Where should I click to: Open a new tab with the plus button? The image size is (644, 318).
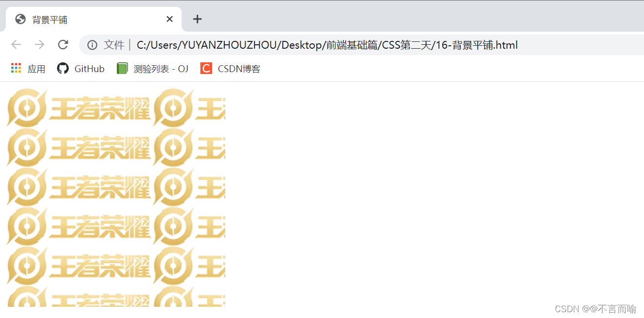[x=197, y=19]
